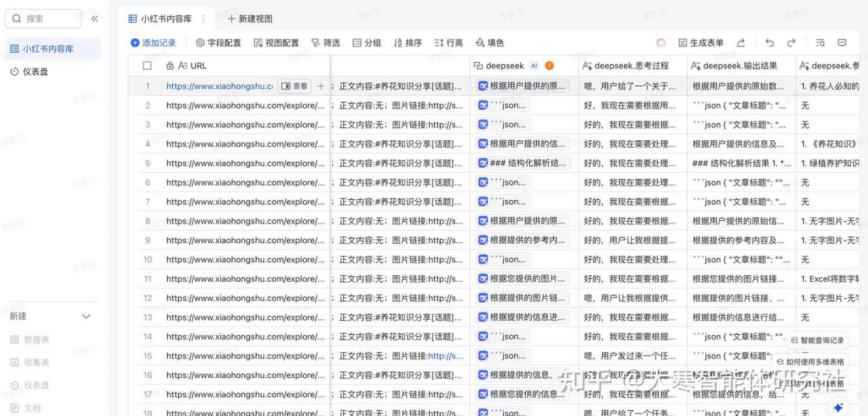Toggle the select-all header checkbox
The image size is (868, 416).
coord(147,66)
